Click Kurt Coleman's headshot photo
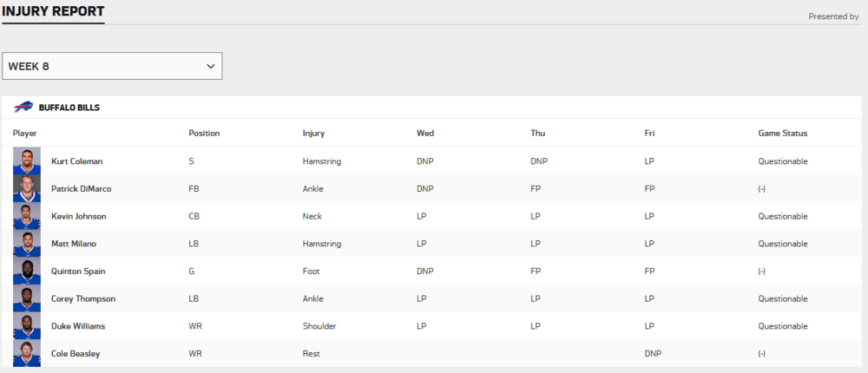This screenshot has height=373, width=868. 27,161
